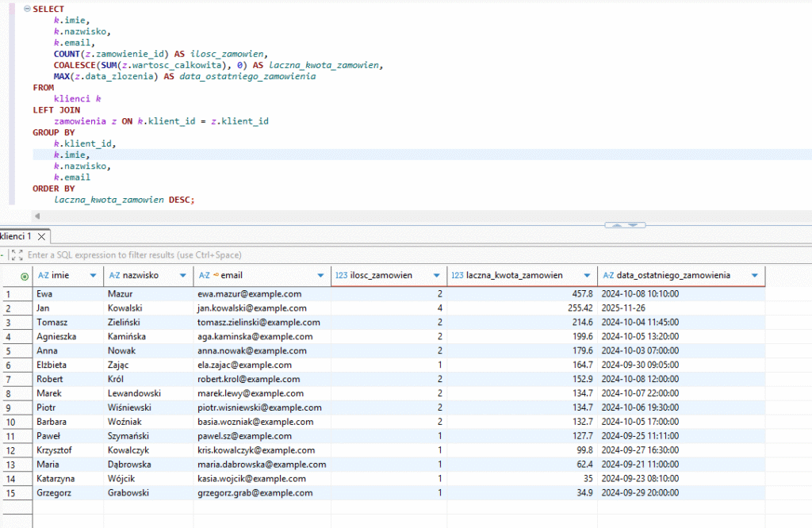Click the numeric type icon of ilosc_zamowien
This screenshot has width=812, height=528.
pos(342,275)
